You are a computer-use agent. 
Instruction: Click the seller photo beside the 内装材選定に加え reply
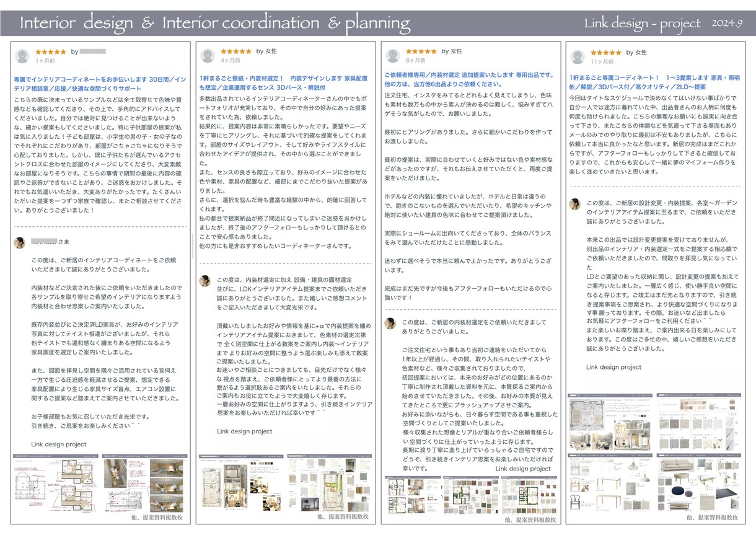[x=204, y=281]
